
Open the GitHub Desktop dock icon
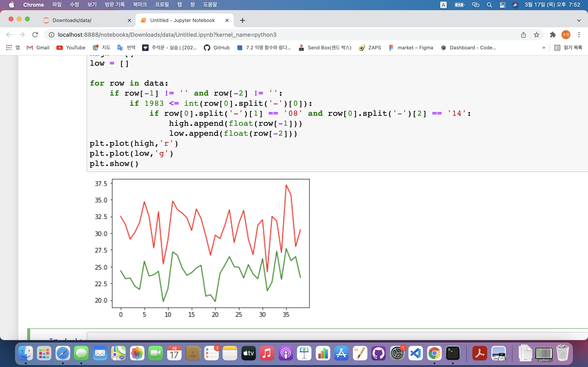click(x=378, y=353)
